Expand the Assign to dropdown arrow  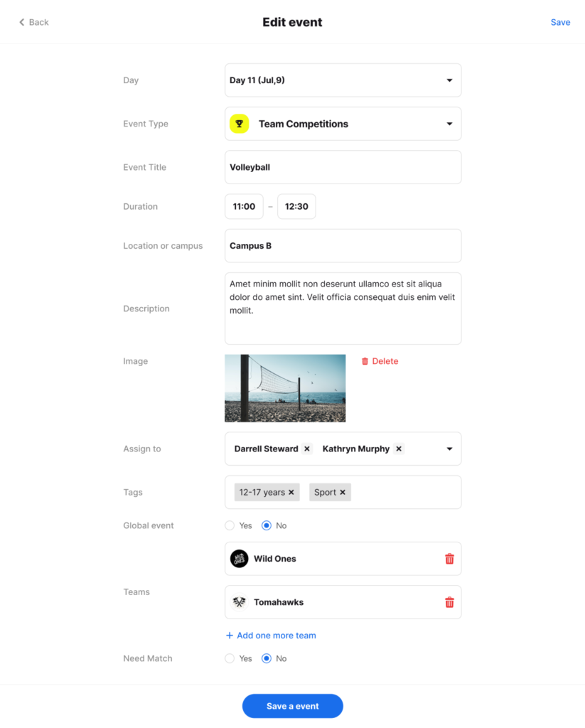pos(449,449)
